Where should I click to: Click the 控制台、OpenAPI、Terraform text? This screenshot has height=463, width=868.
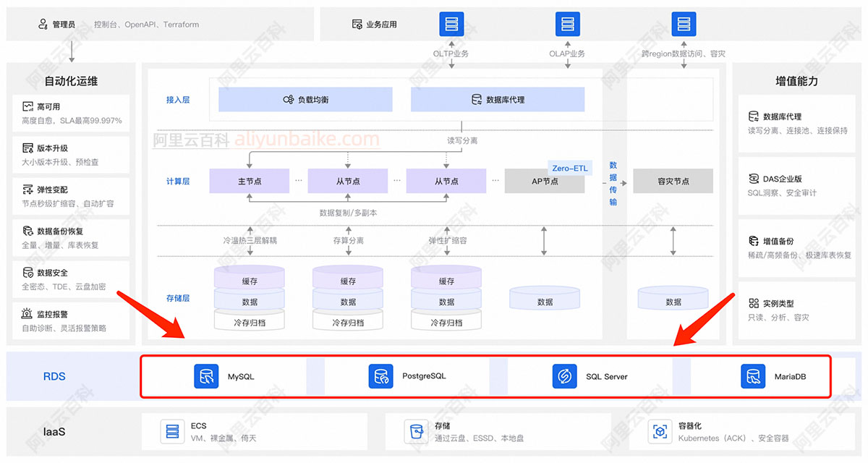pos(146,24)
